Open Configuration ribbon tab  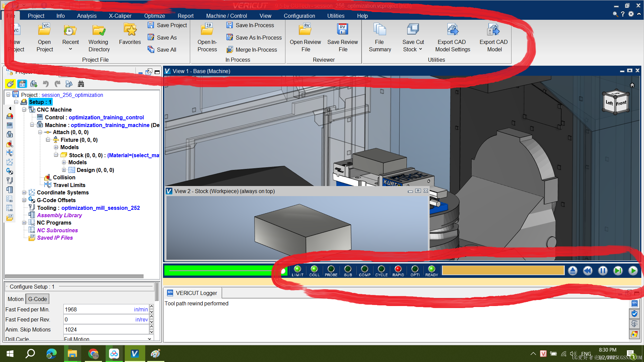(299, 16)
